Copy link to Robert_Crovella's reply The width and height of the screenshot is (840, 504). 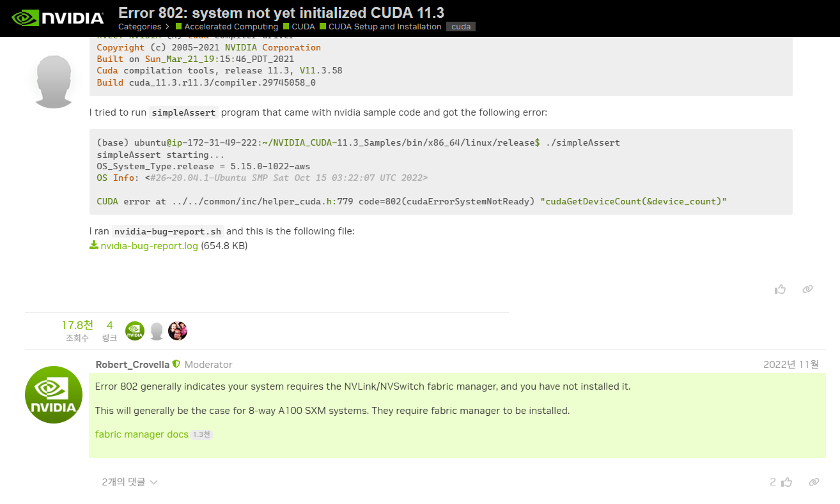point(814,482)
